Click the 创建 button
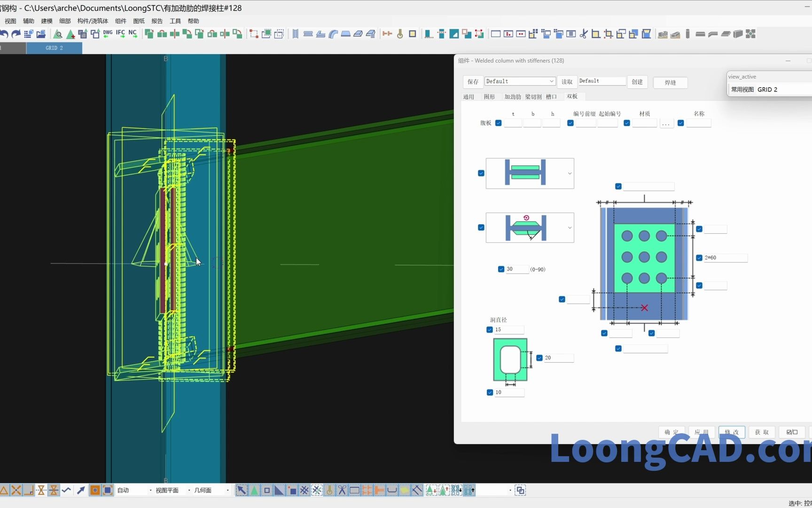 coord(637,82)
